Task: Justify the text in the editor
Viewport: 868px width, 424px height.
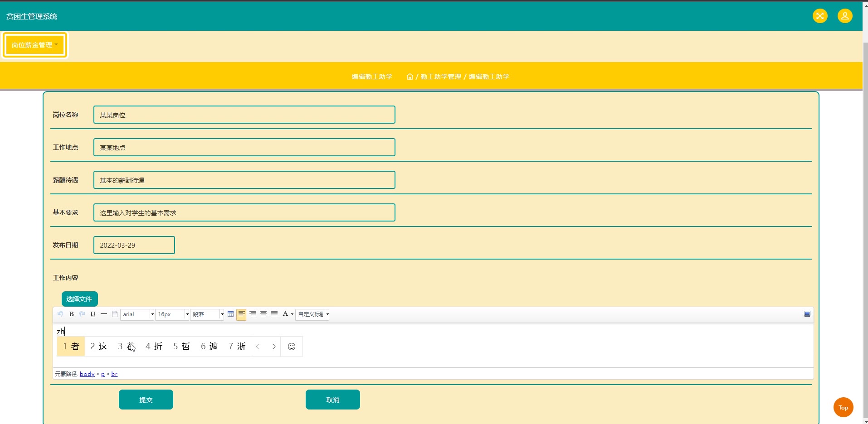Action: point(274,314)
